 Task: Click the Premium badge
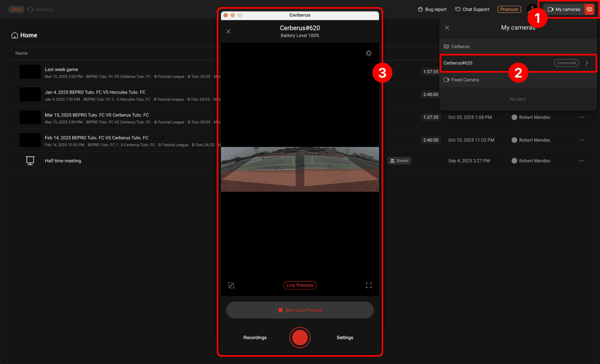pos(509,9)
